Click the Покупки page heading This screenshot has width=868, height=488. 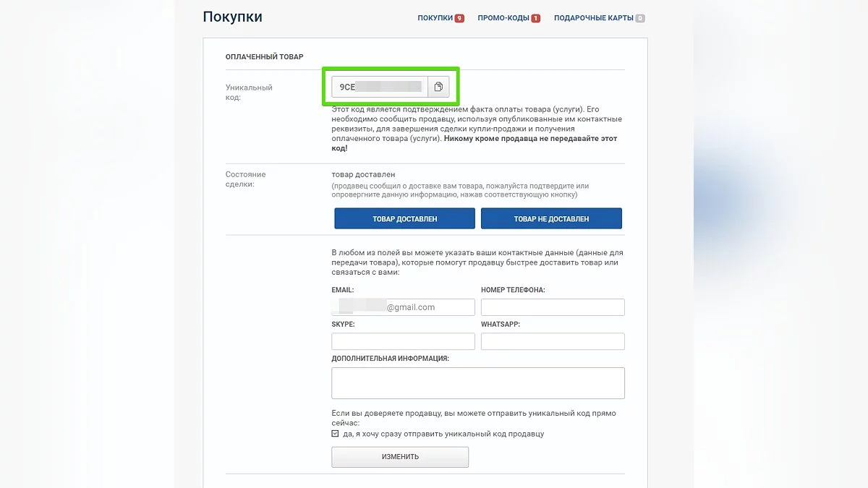point(232,17)
